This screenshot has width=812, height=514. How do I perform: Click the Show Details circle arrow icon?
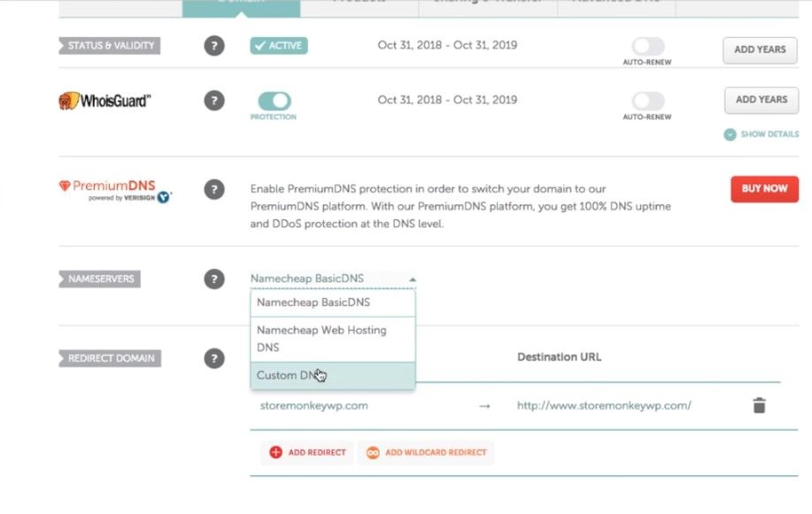pyautogui.click(x=730, y=134)
